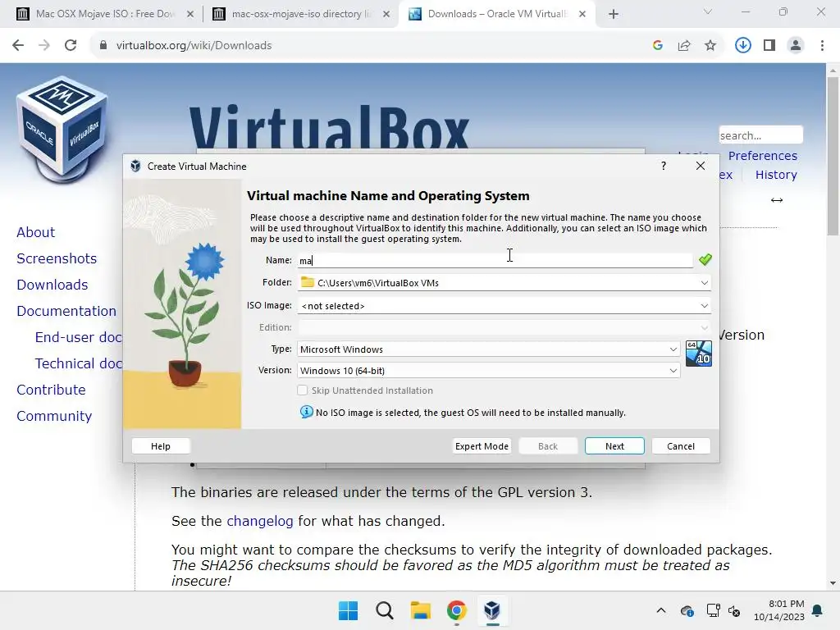The width and height of the screenshot is (840, 630).
Task: Click the Next button
Action: click(x=614, y=446)
